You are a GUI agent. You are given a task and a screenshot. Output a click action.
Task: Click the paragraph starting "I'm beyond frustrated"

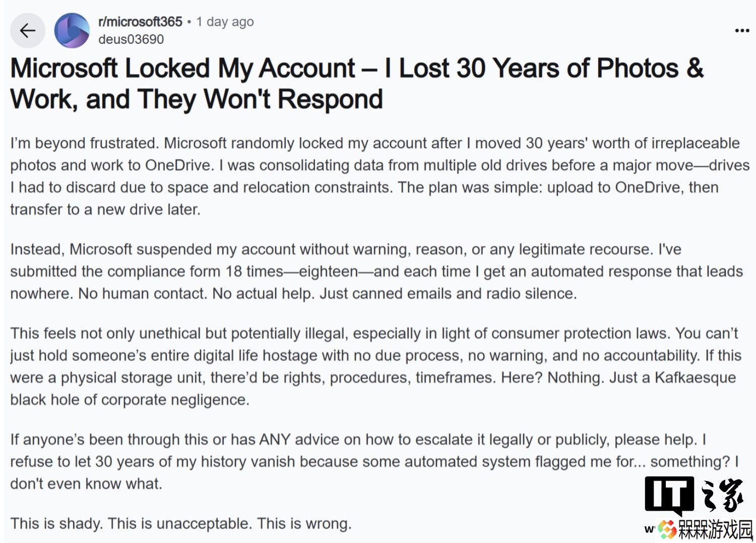point(380,176)
